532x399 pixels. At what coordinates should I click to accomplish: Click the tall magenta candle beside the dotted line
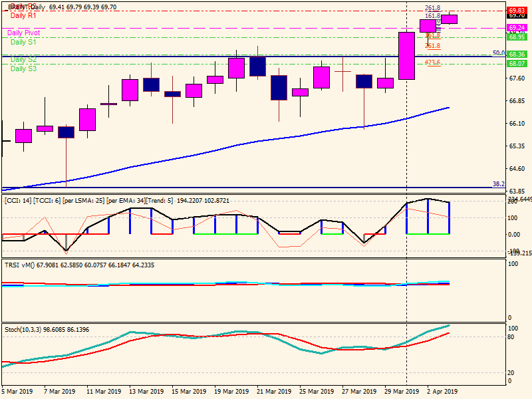click(406, 56)
